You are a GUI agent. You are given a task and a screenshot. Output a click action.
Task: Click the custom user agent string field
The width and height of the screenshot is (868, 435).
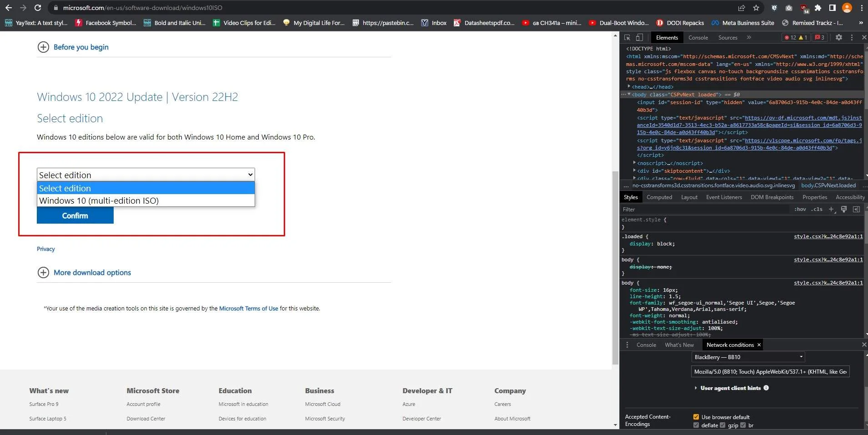coord(770,371)
